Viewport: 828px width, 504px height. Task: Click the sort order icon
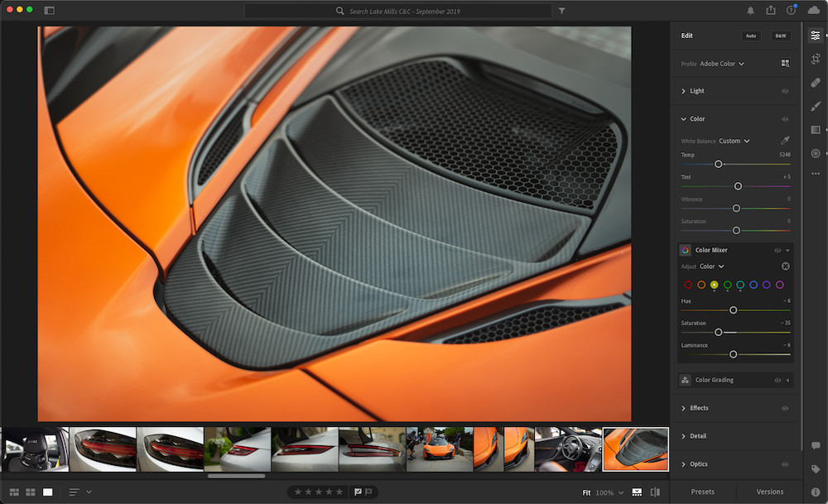coord(74,492)
